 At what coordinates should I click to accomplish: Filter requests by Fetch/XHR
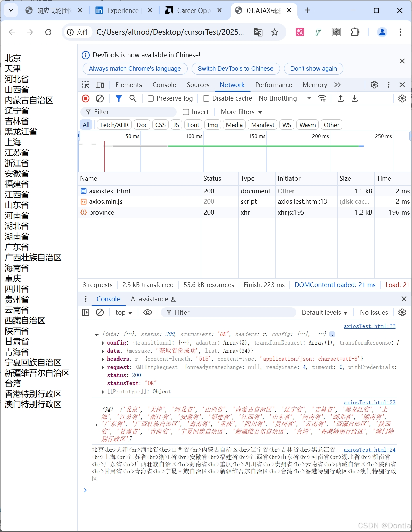point(114,125)
